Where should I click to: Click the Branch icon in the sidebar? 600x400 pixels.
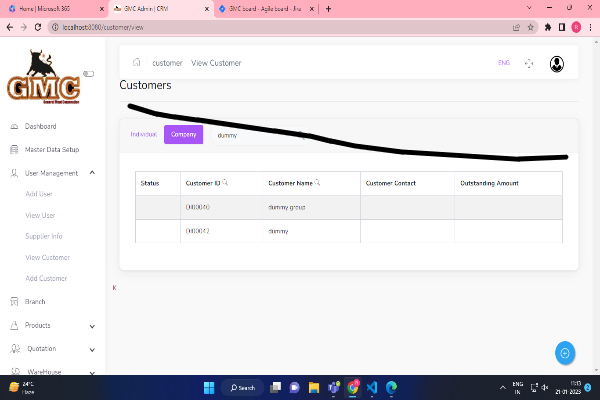14,301
